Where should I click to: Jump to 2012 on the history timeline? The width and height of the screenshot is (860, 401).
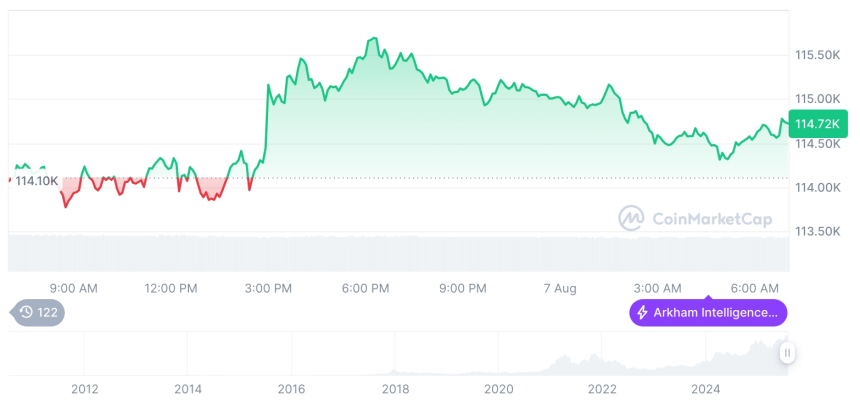tap(84, 388)
